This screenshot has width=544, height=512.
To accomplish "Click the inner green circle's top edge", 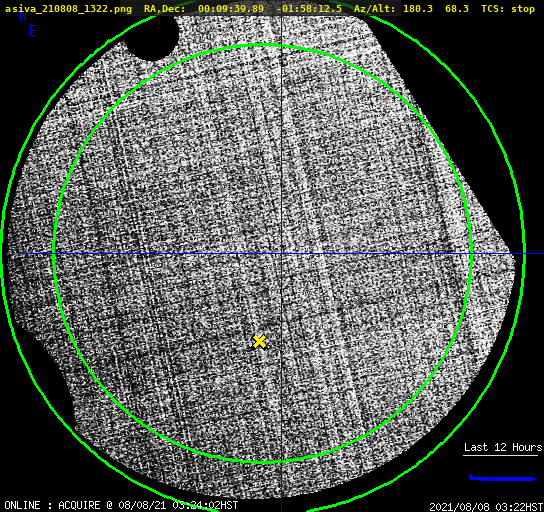I will 261,45.
